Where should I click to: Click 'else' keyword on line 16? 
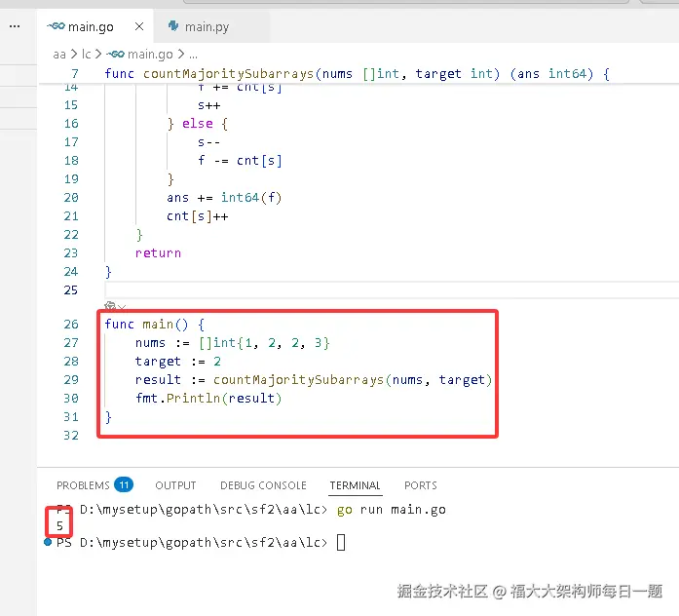click(x=198, y=124)
